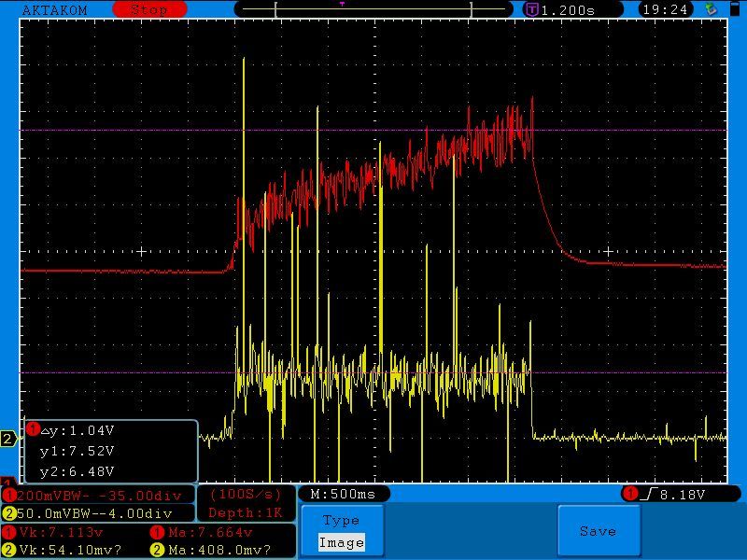This screenshot has width=747, height=560.
Task: Click the M:500ms timebase readout
Action: (343, 495)
